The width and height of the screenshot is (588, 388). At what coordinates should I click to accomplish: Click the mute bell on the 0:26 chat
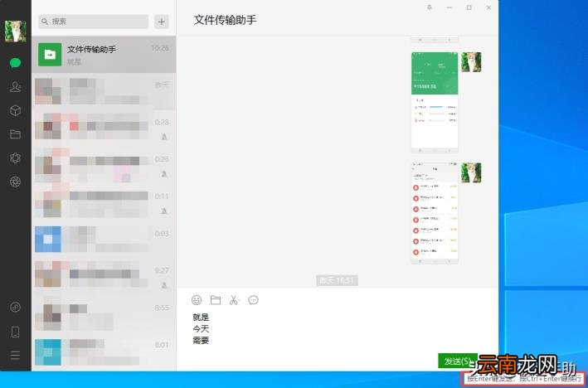point(164,174)
